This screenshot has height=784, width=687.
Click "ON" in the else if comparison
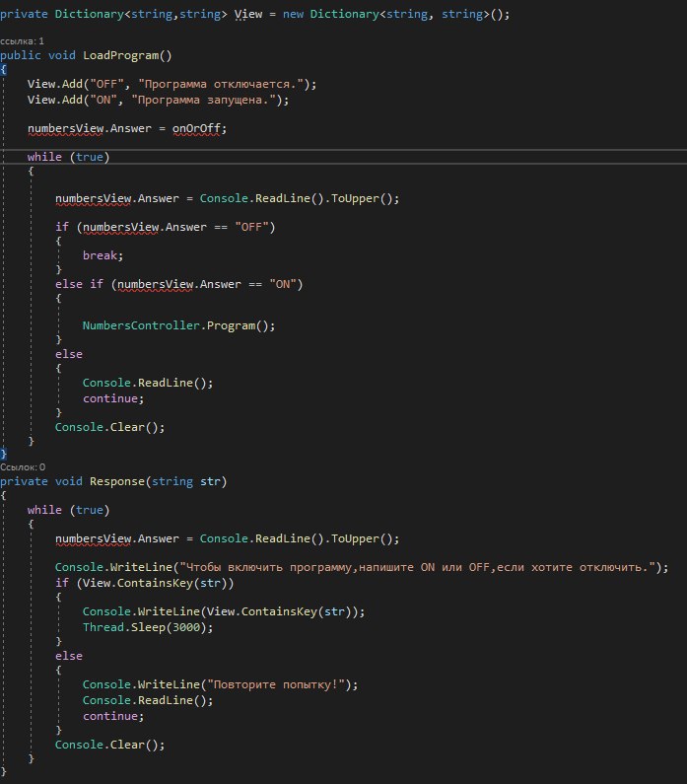click(283, 284)
